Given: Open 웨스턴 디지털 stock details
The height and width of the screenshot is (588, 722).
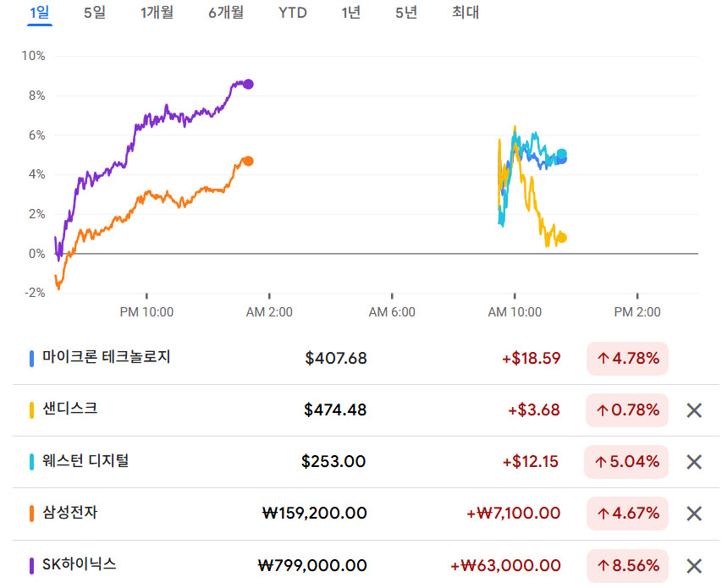Looking at the screenshot, I should (x=85, y=461).
